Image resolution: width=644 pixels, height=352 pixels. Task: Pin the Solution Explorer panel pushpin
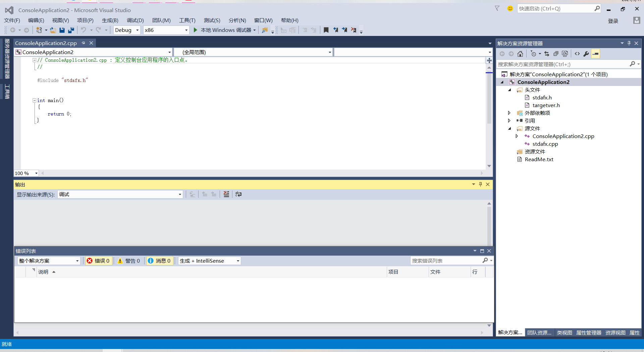(x=629, y=43)
